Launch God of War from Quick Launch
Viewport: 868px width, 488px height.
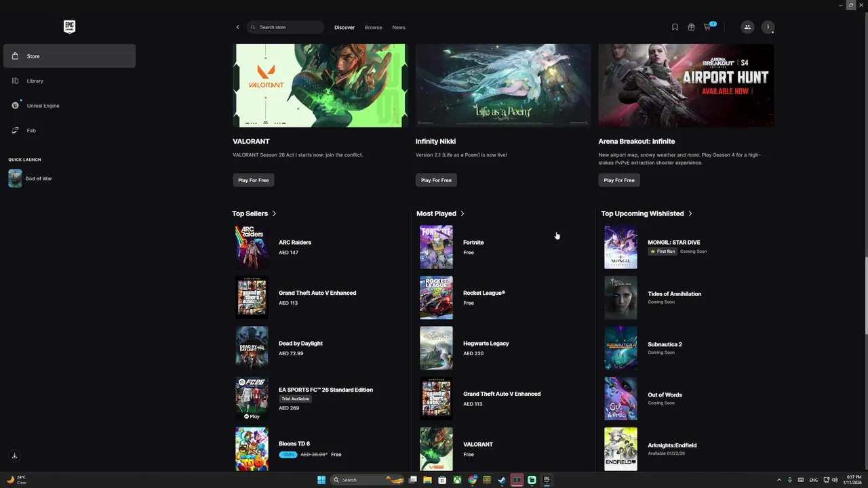[69, 178]
